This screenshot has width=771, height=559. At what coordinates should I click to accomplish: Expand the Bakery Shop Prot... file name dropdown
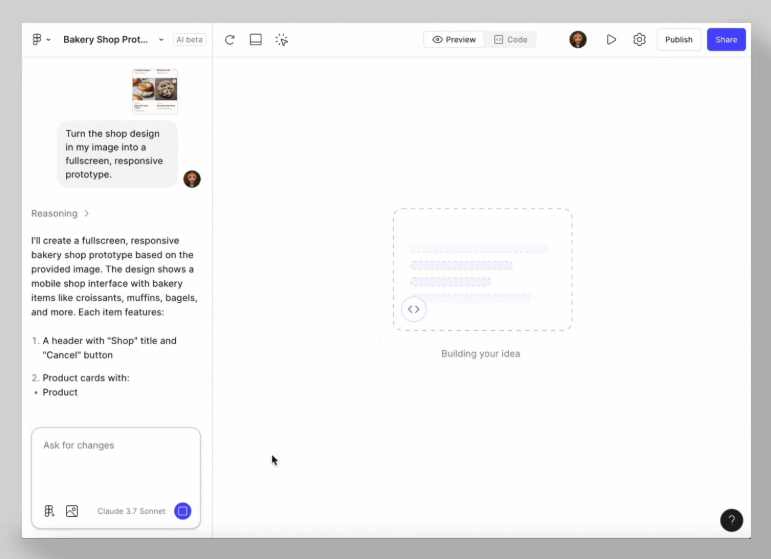[x=161, y=40]
